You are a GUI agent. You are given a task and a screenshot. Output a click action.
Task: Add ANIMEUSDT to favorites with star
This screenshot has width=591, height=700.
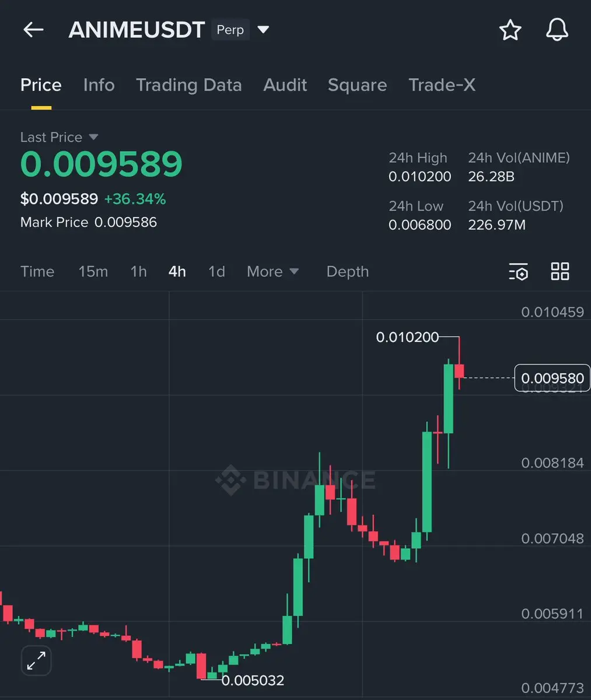pyautogui.click(x=510, y=30)
